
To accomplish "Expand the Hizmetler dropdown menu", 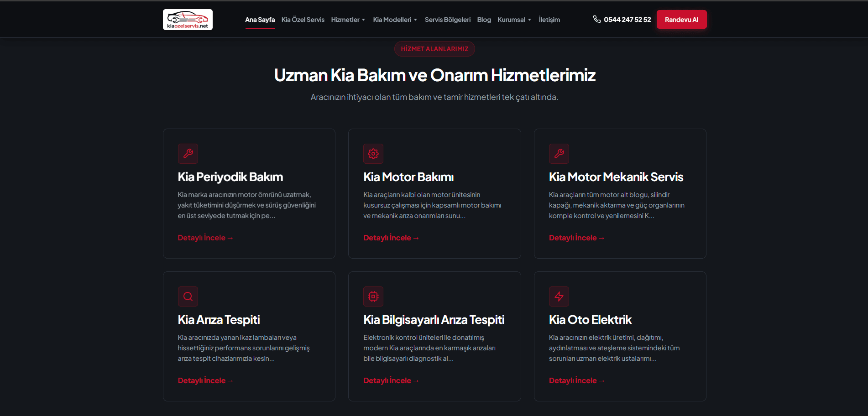I will [348, 20].
